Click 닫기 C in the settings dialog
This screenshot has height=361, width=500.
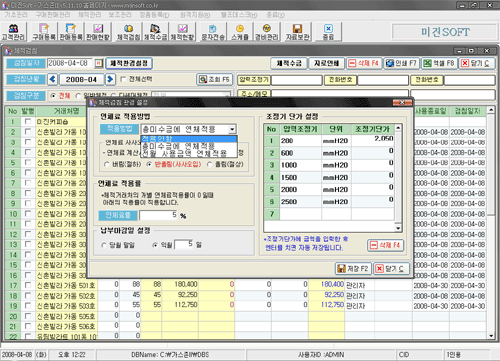390,269
